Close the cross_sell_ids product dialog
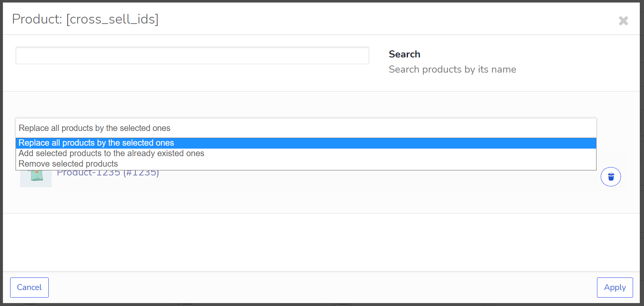This screenshot has width=644, height=306. point(623,21)
